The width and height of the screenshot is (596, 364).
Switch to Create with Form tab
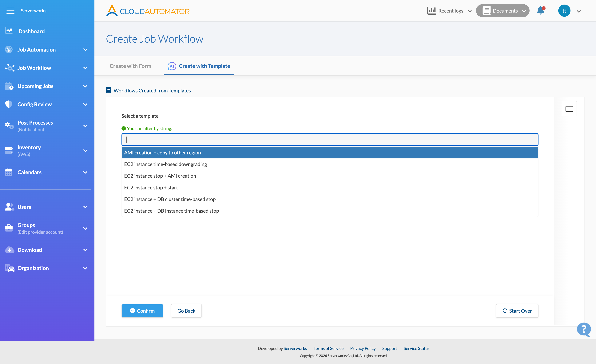pos(130,66)
